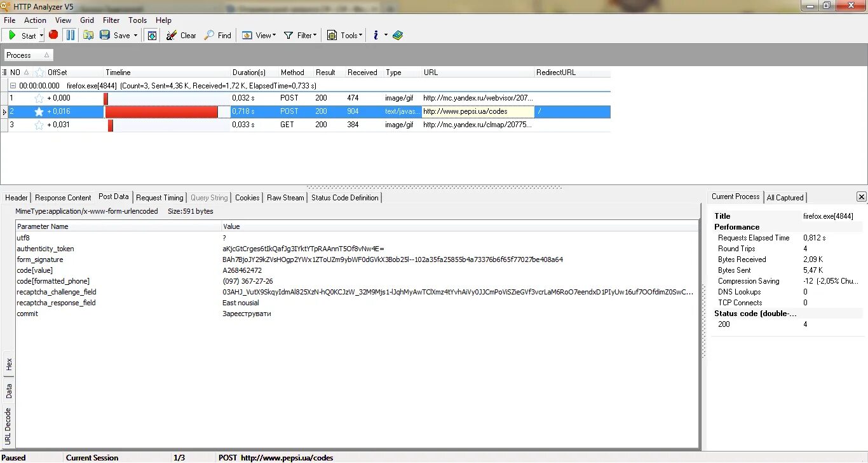The height and width of the screenshot is (463, 868).
Task: Switch to the vertical URL Decode tab
Action: (9, 426)
